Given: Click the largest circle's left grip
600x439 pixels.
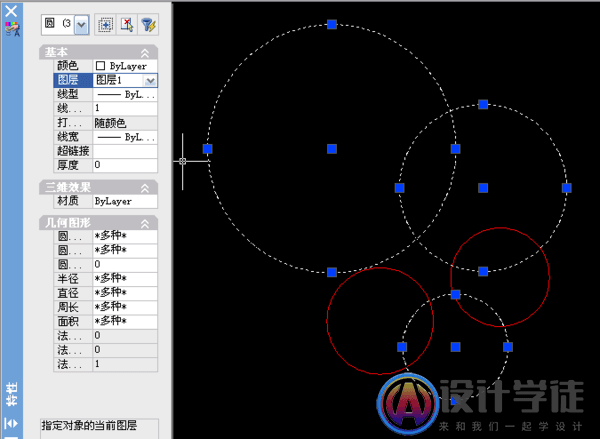Looking at the screenshot, I should [x=207, y=149].
